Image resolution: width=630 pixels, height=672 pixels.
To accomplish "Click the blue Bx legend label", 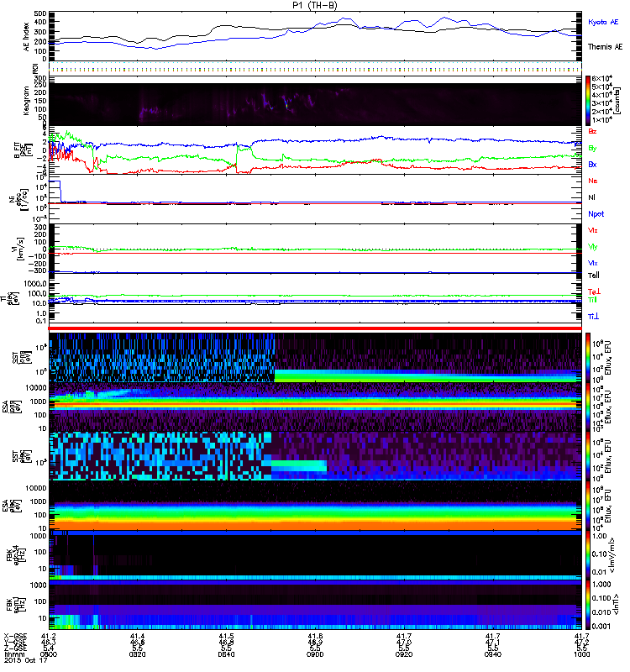I will click(593, 164).
